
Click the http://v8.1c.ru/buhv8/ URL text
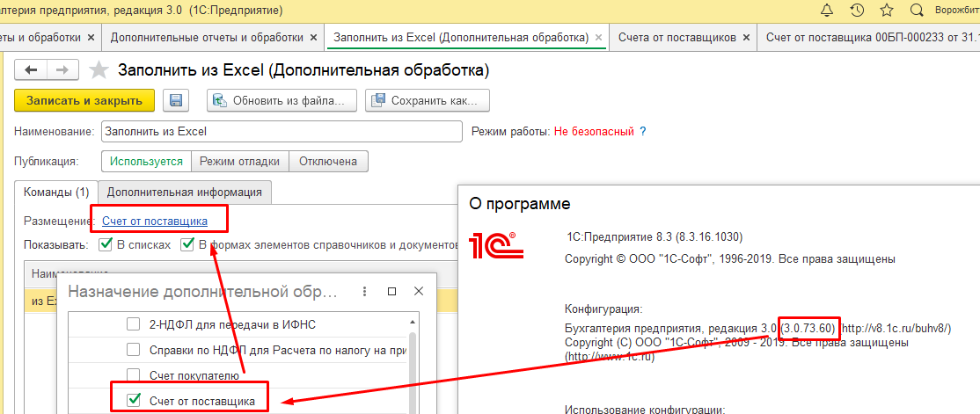[x=897, y=329]
